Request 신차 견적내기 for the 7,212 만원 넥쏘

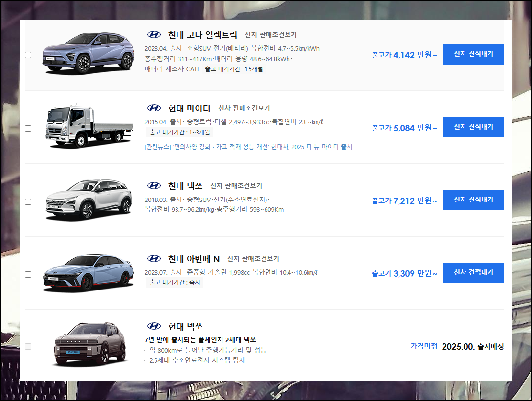[x=474, y=200]
